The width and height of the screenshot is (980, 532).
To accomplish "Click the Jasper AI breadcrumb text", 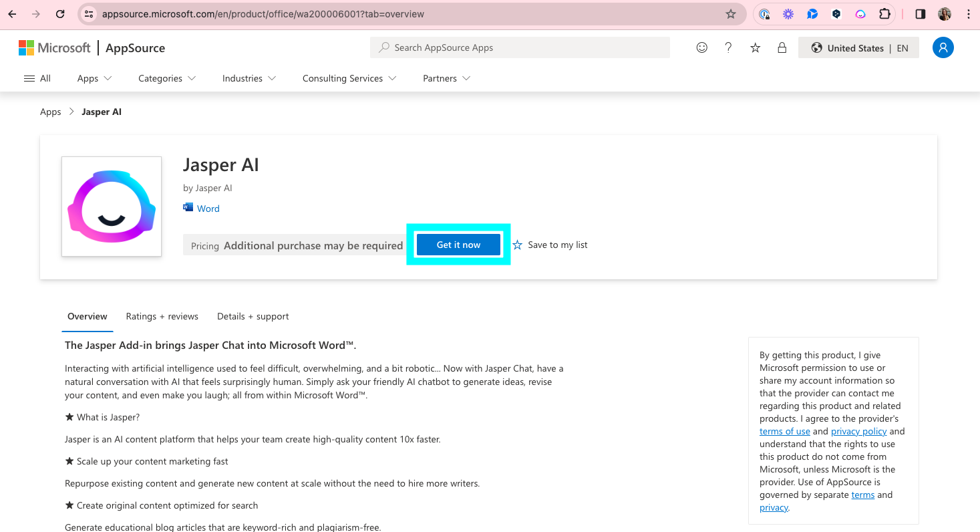I will 102,112.
